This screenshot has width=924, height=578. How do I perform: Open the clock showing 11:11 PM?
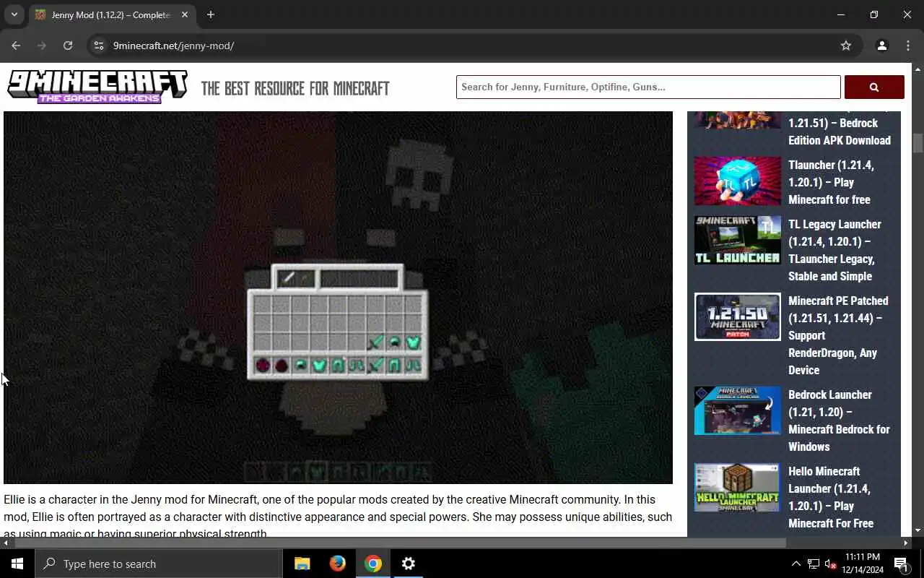click(862, 564)
